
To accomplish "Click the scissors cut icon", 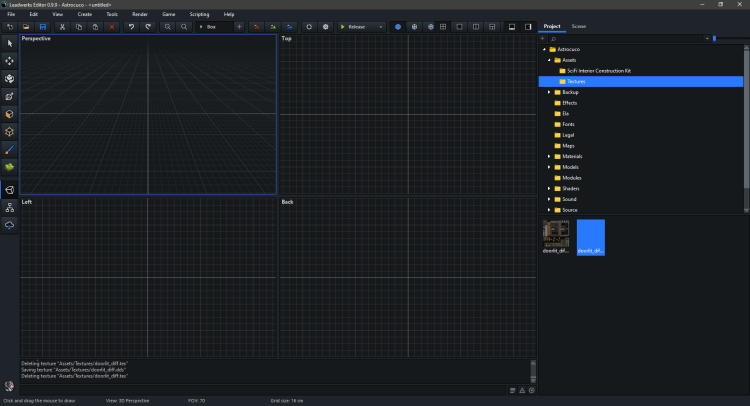I will point(61,27).
